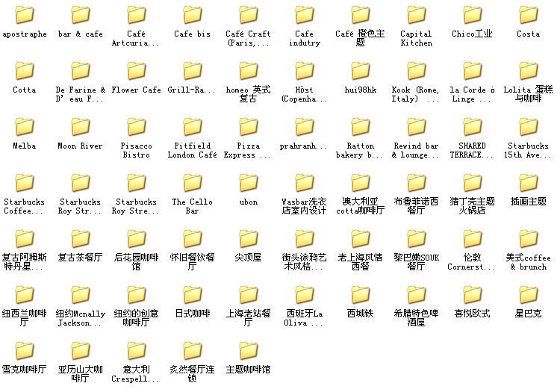The height and width of the screenshot is (392, 560).
Task: Select the apostraphe folder icon
Action: pos(25,15)
